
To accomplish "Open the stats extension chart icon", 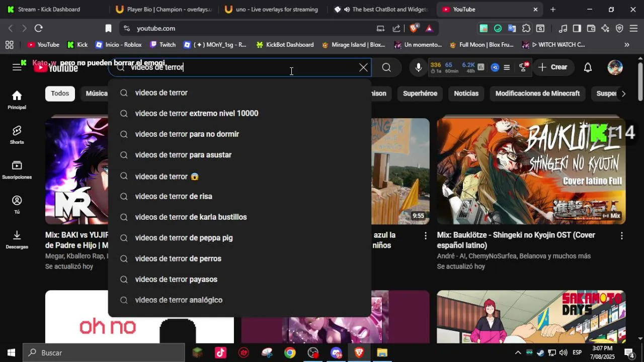I will tap(481, 67).
